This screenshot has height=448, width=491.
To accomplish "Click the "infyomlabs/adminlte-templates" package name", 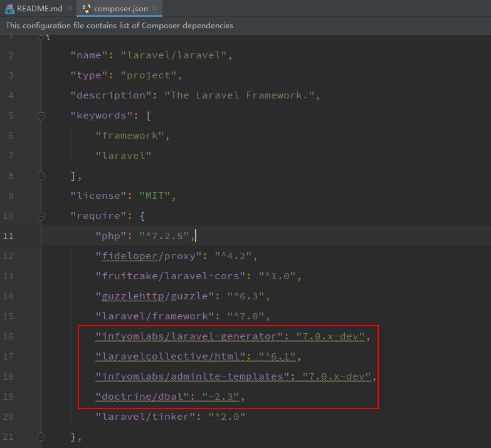I will pyautogui.click(x=189, y=376).
